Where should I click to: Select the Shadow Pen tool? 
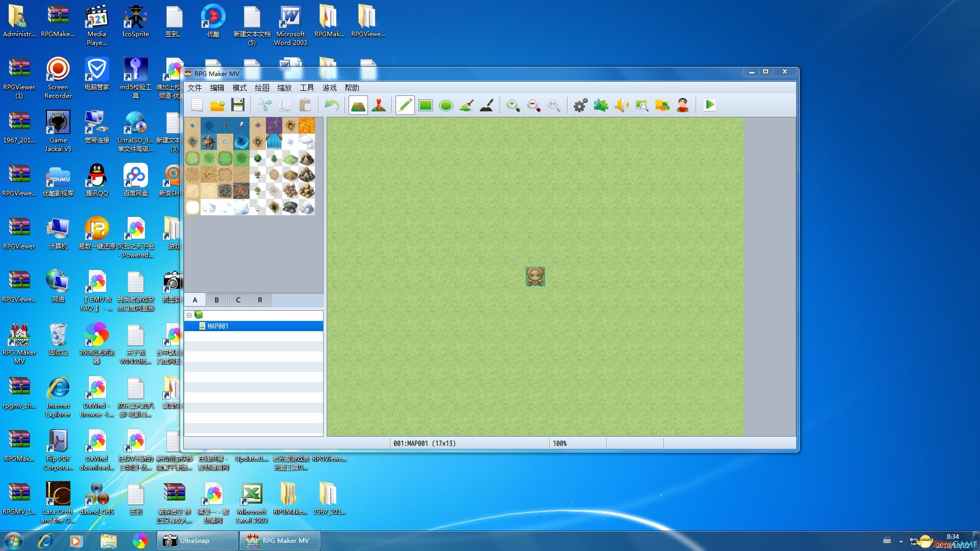coord(487,105)
